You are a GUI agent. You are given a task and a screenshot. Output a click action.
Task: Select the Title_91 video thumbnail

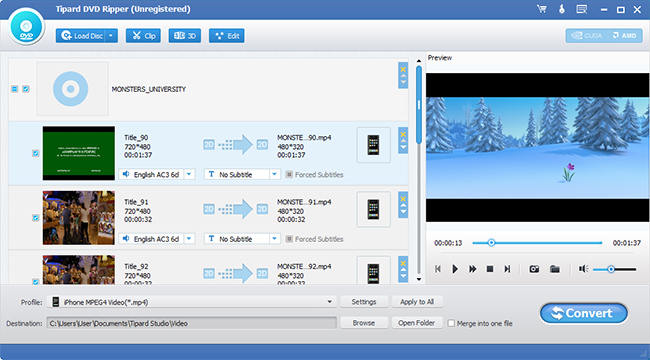79,217
